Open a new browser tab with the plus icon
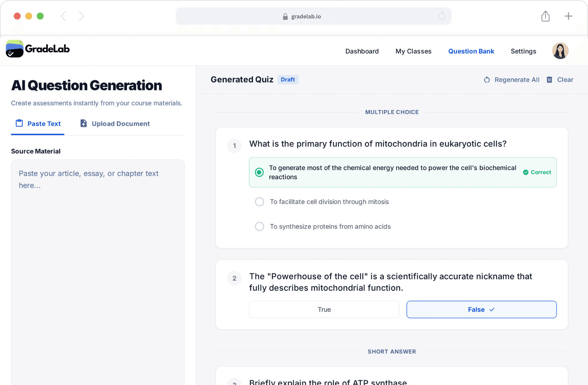This screenshot has height=385, width=588. pyautogui.click(x=568, y=16)
